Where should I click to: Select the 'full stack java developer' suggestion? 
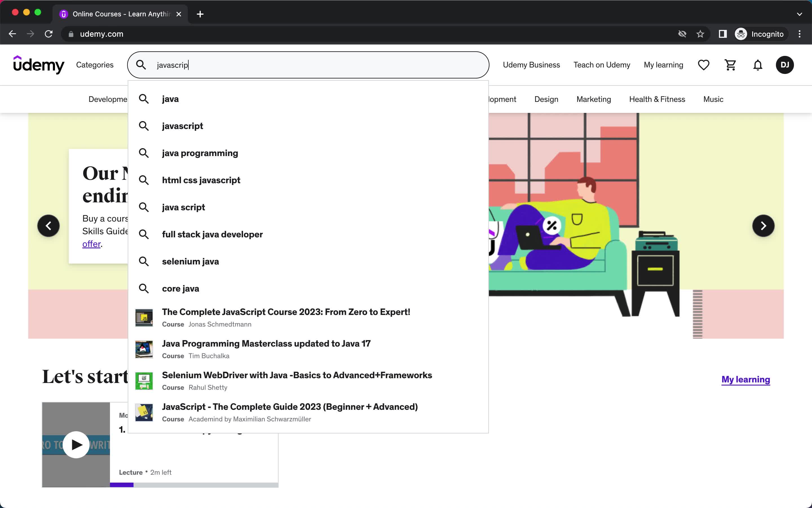click(308, 235)
